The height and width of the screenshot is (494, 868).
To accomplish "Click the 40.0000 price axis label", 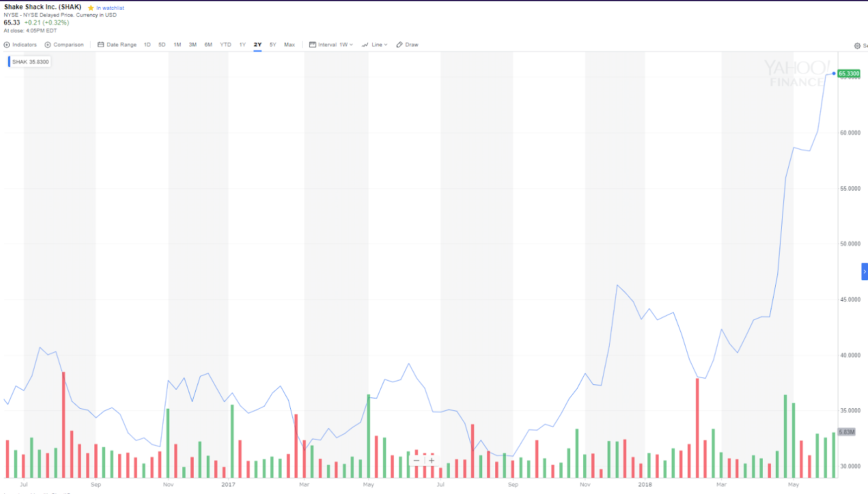I will point(850,356).
